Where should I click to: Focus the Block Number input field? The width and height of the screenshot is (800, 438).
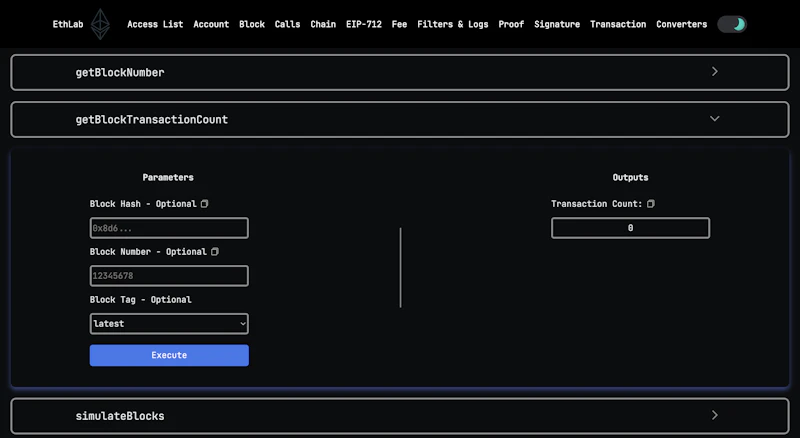pyautogui.click(x=169, y=276)
